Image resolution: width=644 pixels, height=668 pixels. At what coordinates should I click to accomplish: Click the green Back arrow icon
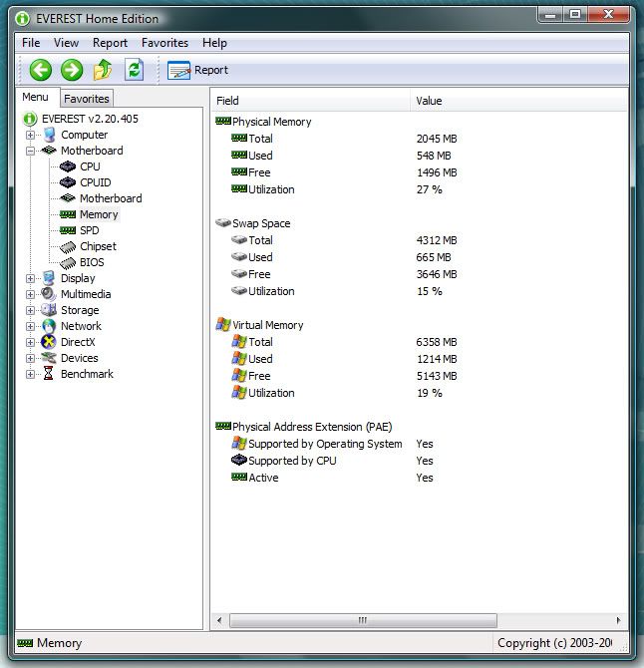[x=41, y=70]
